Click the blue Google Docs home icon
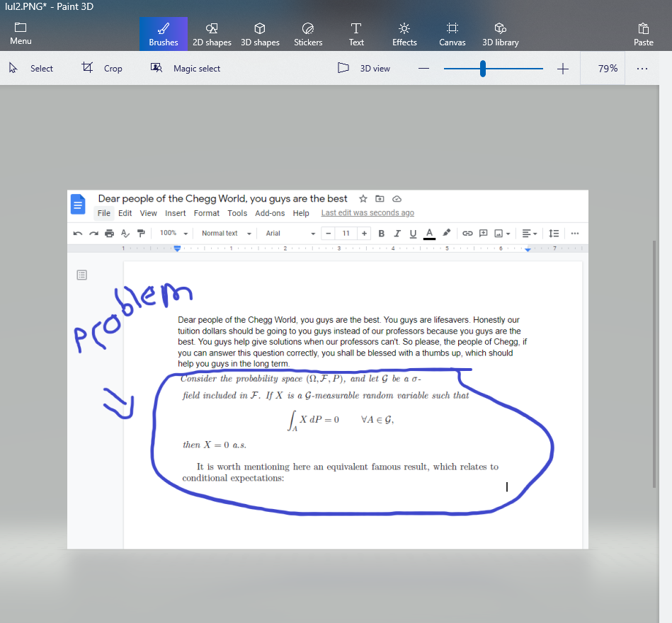Image resolution: width=672 pixels, height=623 pixels. pos(78,204)
